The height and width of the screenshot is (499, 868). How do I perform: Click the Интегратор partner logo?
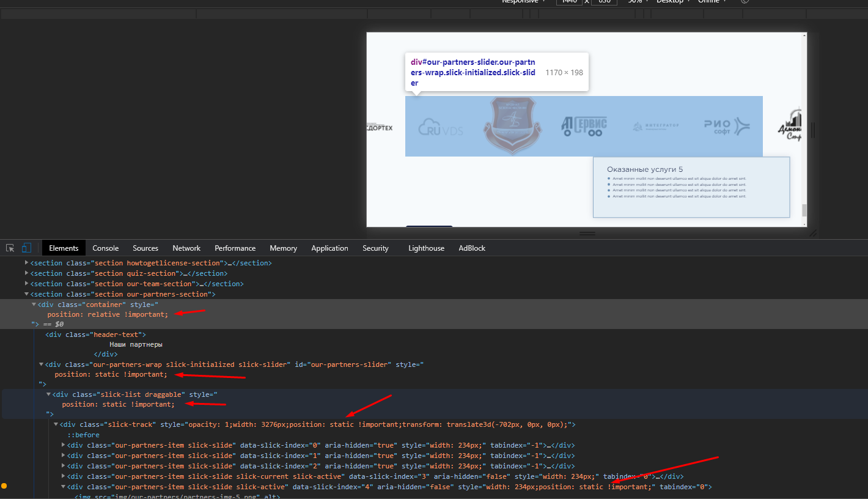[656, 127]
